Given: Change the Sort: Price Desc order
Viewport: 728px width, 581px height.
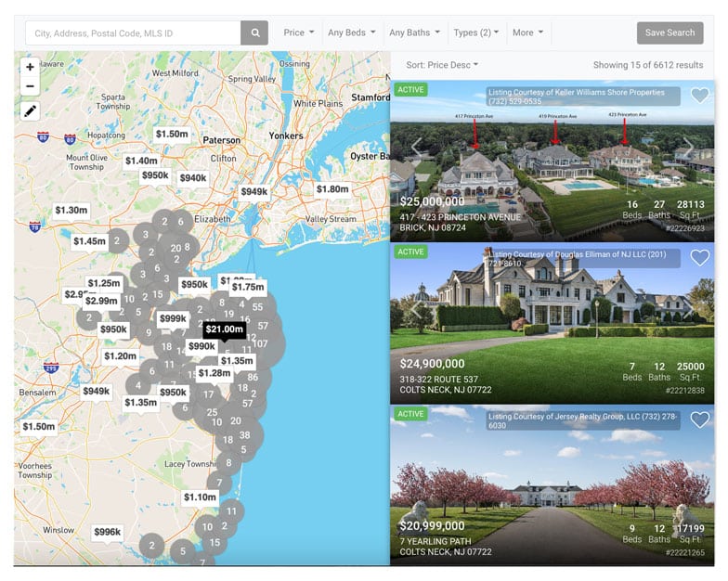Looking at the screenshot, I should (442, 65).
